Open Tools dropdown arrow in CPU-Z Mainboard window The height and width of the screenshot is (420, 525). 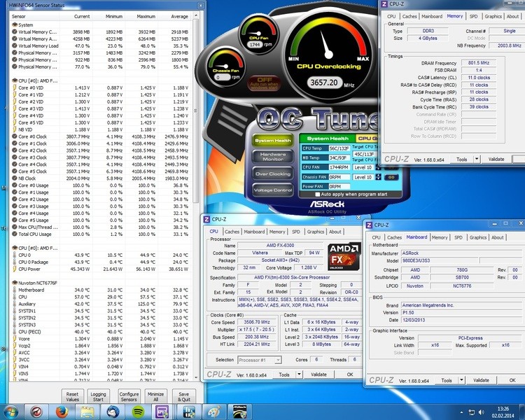[x=461, y=381]
